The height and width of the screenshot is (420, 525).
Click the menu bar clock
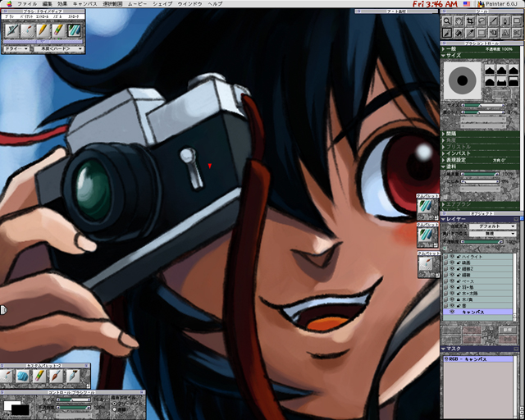click(435, 4)
